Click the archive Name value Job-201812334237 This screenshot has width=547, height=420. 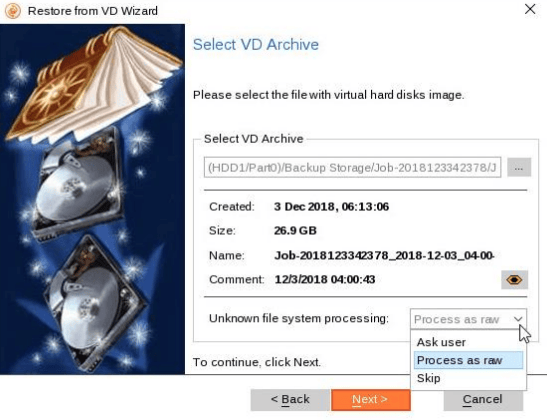[x=384, y=256]
